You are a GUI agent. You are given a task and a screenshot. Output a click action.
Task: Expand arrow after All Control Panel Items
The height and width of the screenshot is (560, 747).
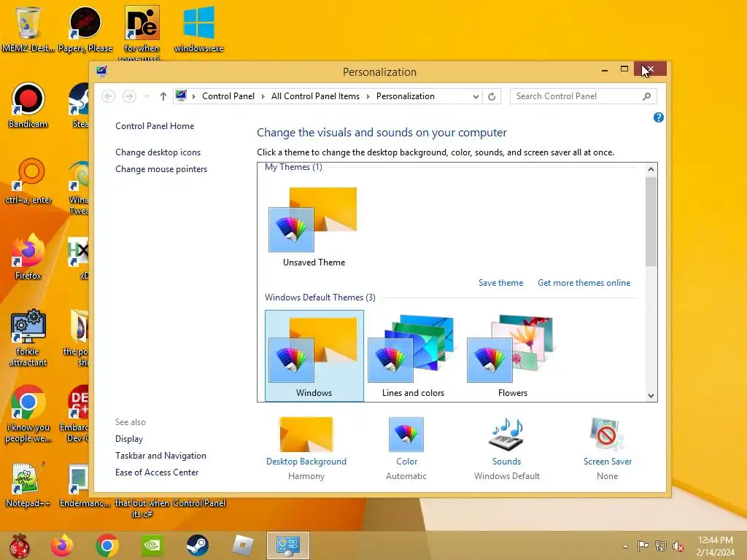click(x=368, y=97)
